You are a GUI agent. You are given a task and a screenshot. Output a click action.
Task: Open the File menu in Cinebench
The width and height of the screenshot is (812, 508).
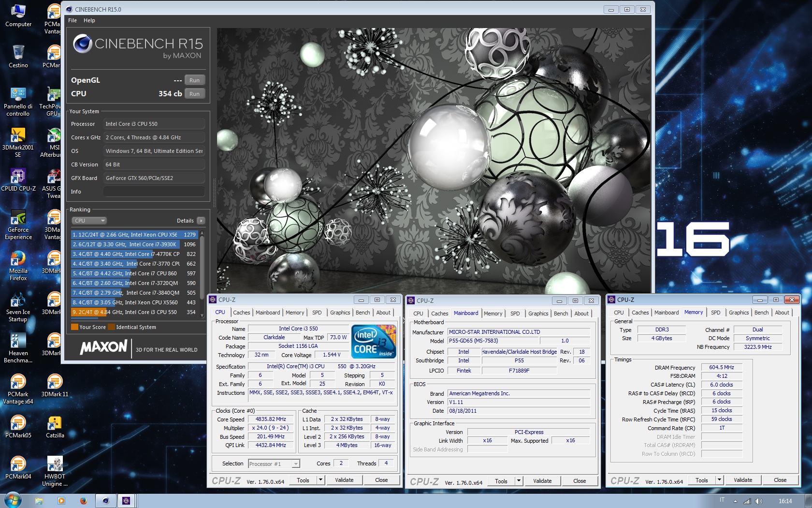click(72, 20)
